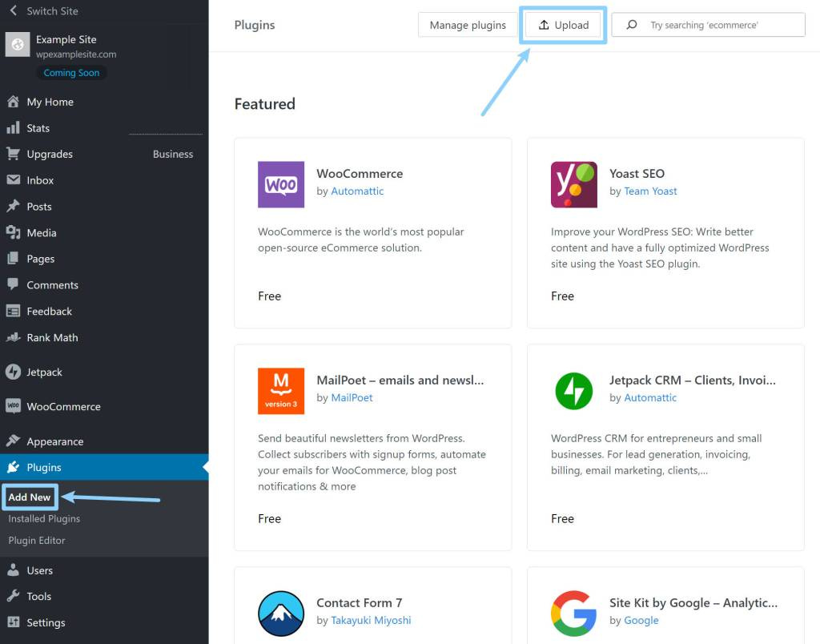The width and height of the screenshot is (820, 644).
Task: Click the Upload button
Action: pyautogui.click(x=563, y=25)
